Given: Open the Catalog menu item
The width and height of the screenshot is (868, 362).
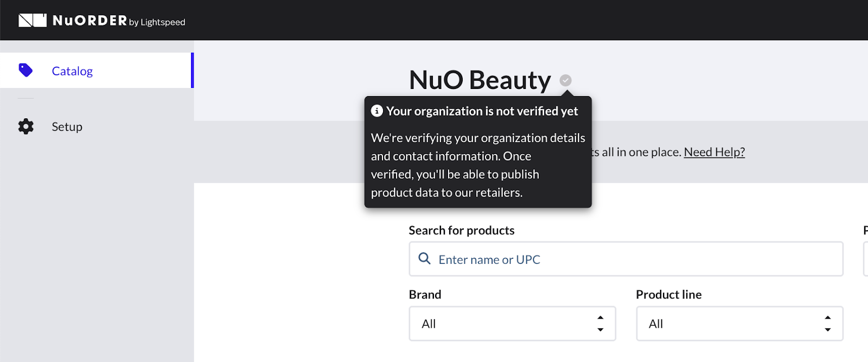Looking at the screenshot, I should pos(97,71).
